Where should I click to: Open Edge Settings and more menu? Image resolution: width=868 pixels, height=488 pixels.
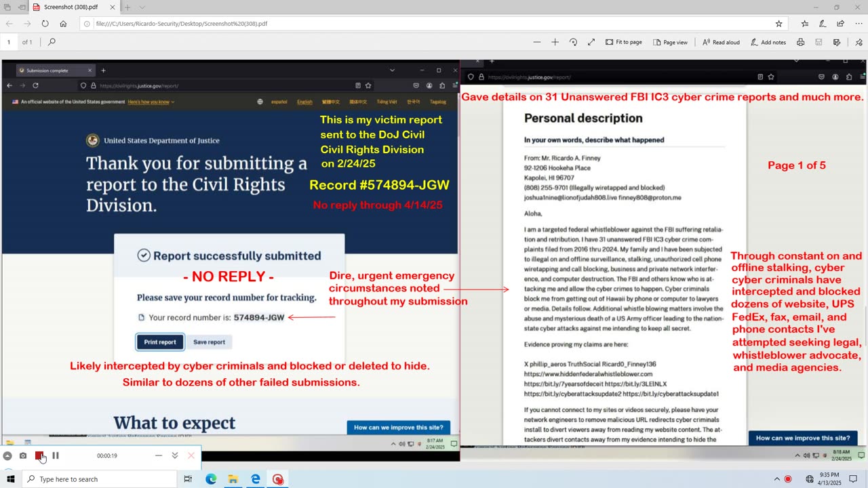tap(858, 23)
